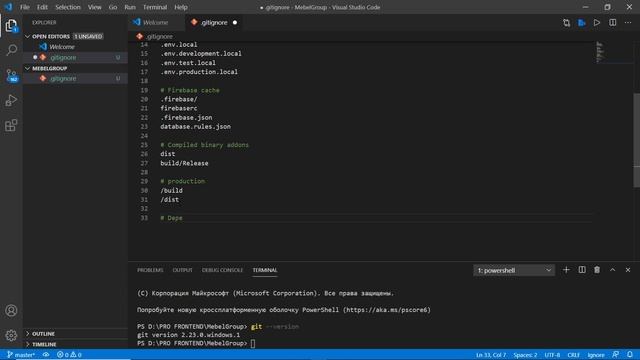Switch to the OUTPUT panel tab

click(x=182, y=270)
